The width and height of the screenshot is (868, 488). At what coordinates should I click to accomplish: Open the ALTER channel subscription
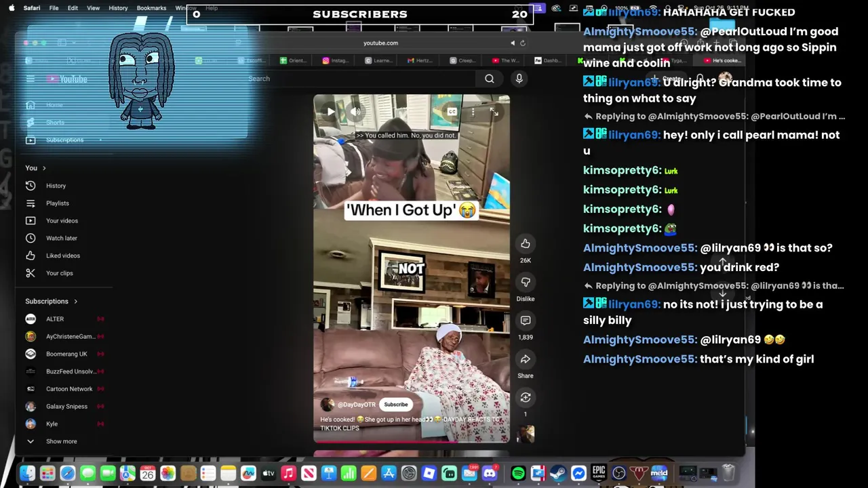pos(54,319)
